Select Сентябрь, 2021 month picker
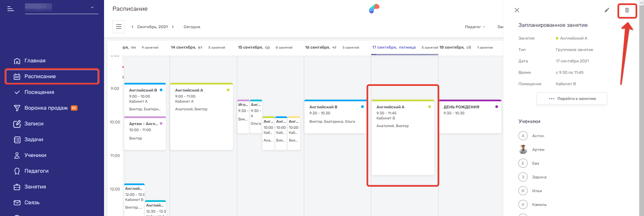Viewport: 644px width, 216px height. click(x=152, y=27)
